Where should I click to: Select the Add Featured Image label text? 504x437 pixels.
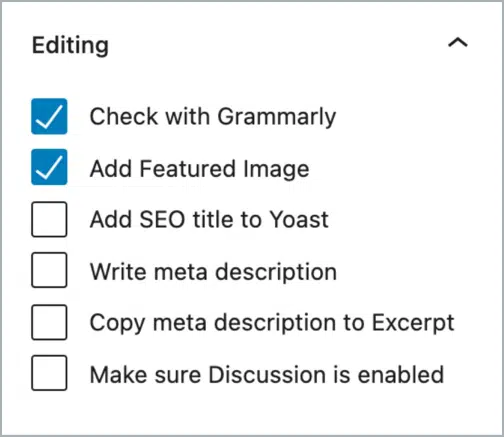pyautogui.click(x=199, y=169)
